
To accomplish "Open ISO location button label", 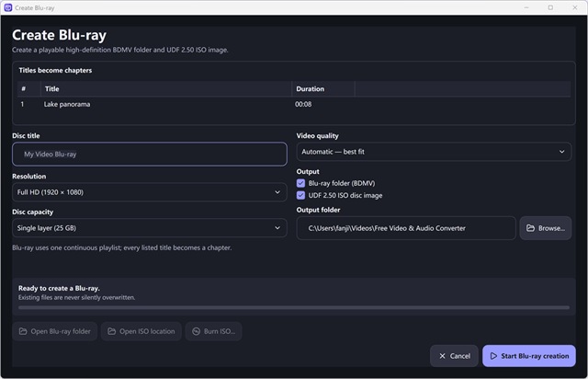I will click(x=147, y=331).
